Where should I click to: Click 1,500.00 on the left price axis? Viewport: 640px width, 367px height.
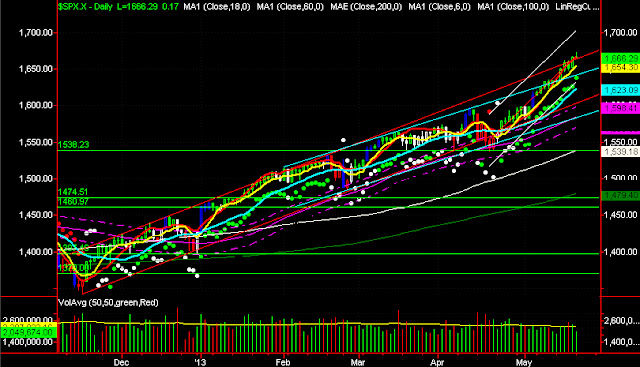[36, 178]
